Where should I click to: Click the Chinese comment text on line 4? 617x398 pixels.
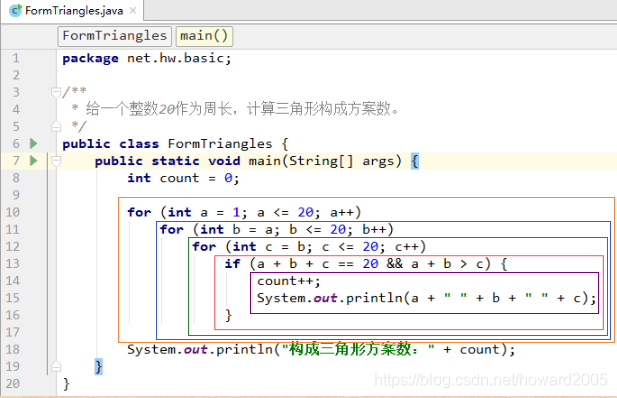[x=242, y=109]
